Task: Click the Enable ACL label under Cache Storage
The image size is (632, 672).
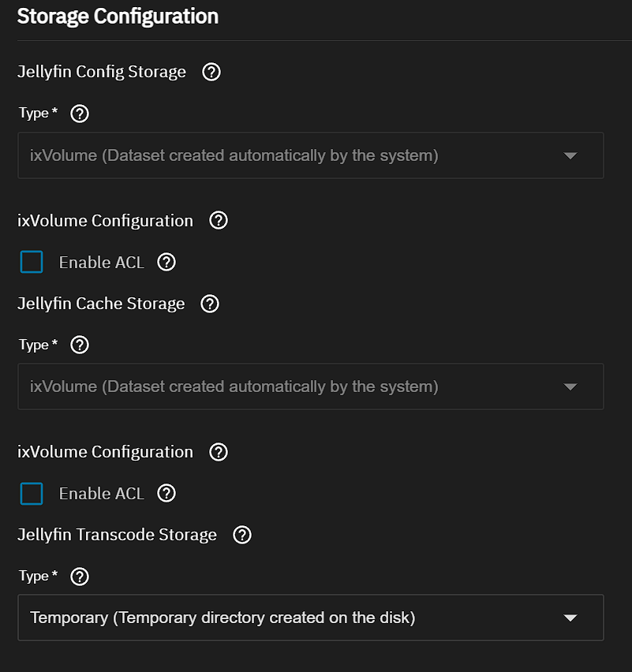Action: [x=102, y=494]
